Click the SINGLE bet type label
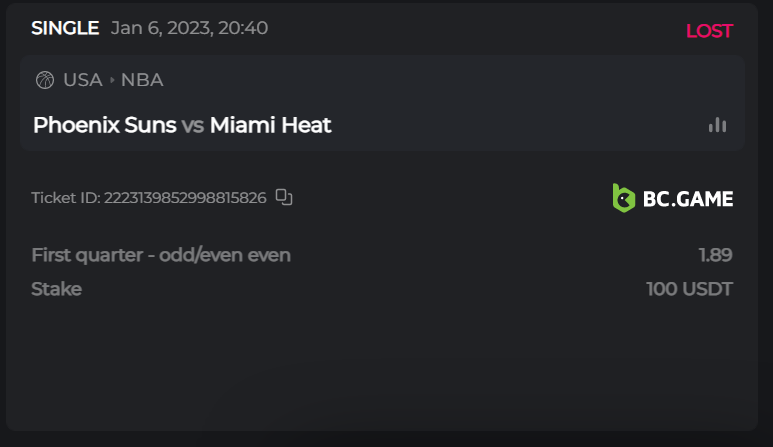This screenshot has height=447, width=773. [x=65, y=28]
